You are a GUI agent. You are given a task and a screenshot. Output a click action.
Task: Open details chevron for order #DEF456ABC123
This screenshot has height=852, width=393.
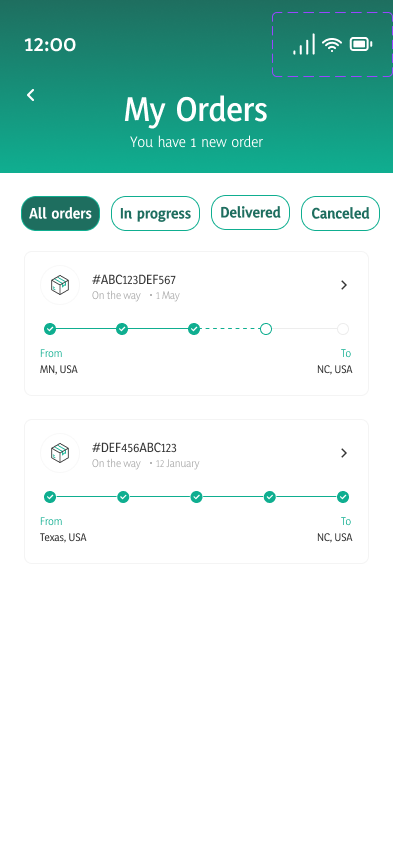pos(344,453)
